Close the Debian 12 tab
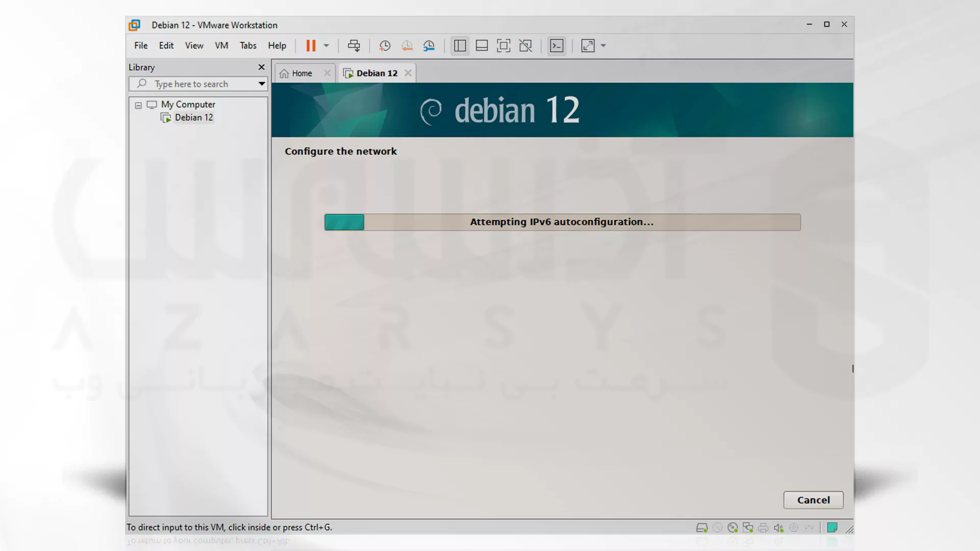This screenshot has height=551, width=980. pyautogui.click(x=408, y=73)
